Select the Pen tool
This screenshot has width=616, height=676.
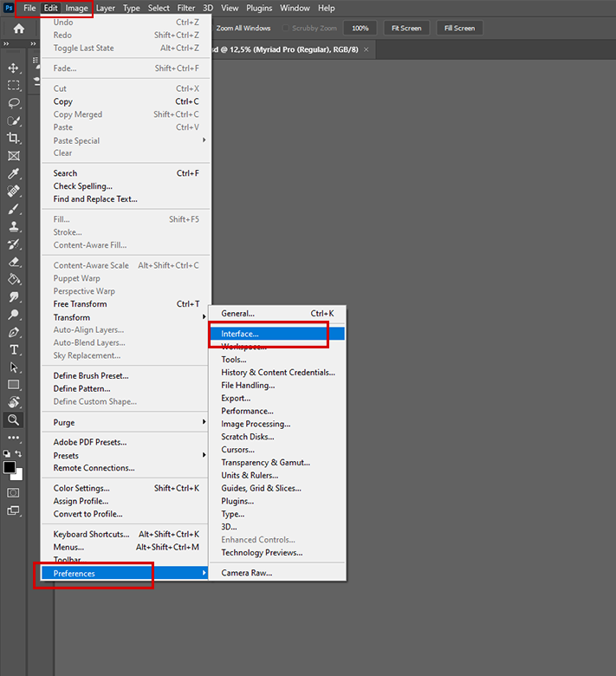13,333
